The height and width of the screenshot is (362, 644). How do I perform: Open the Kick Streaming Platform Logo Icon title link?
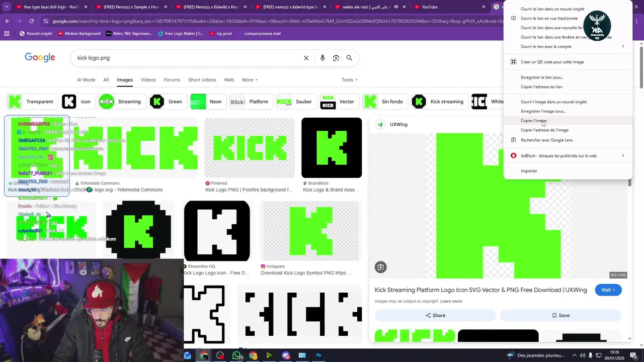click(x=480, y=290)
